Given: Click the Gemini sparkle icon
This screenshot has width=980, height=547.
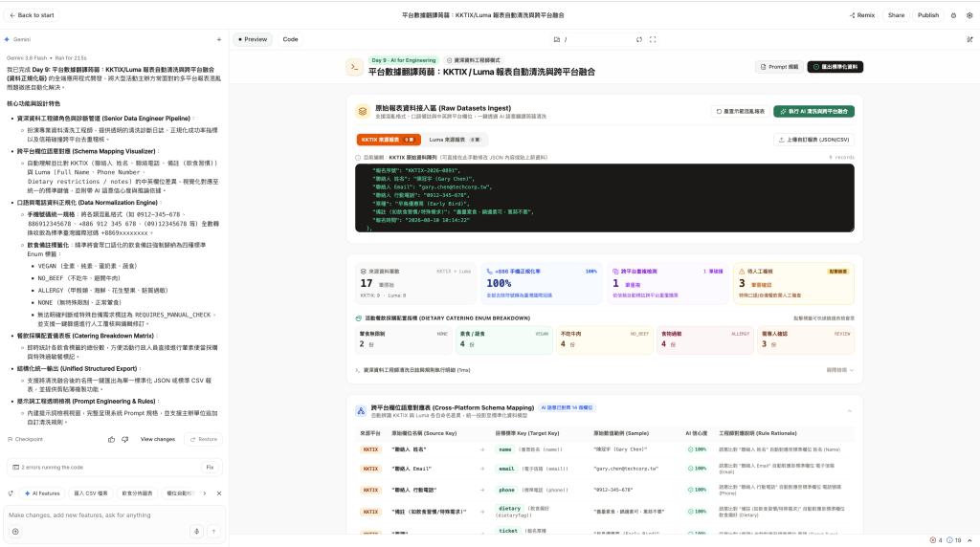Looking at the screenshot, I should coord(7,39).
